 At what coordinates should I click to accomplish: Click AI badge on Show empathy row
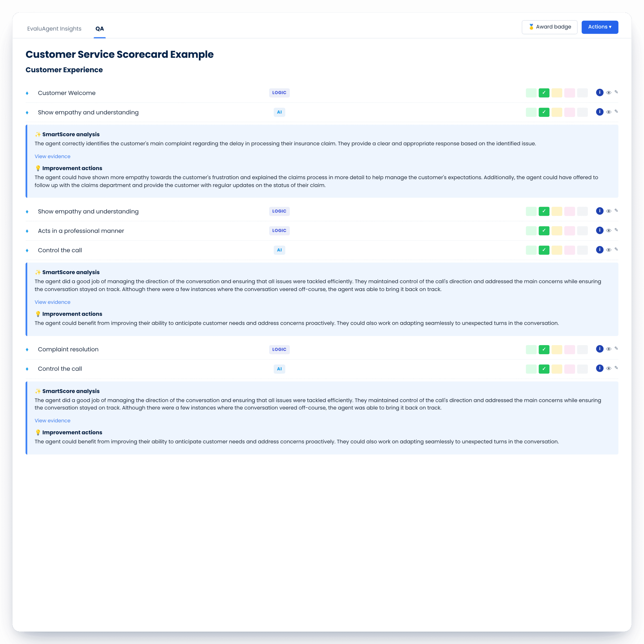pos(279,112)
